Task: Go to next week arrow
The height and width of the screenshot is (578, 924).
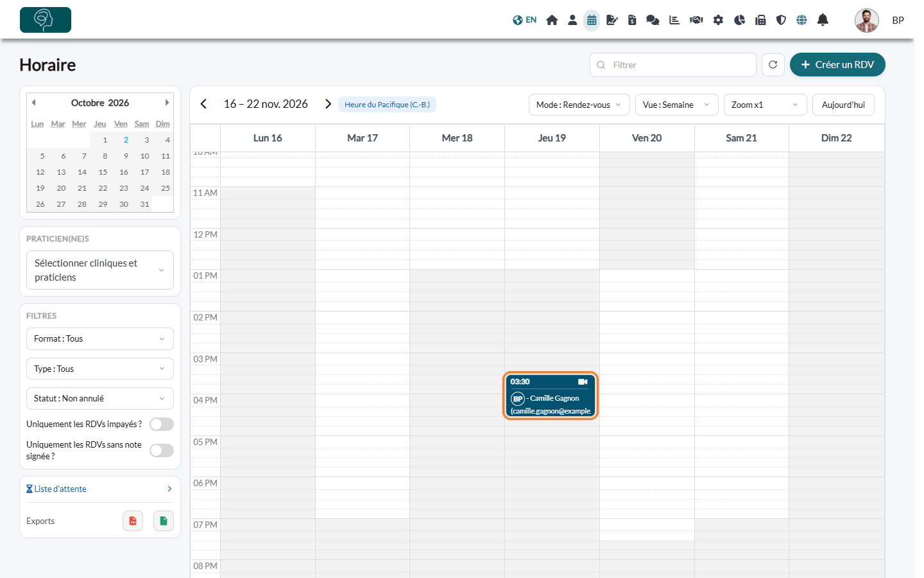Action: click(x=328, y=104)
